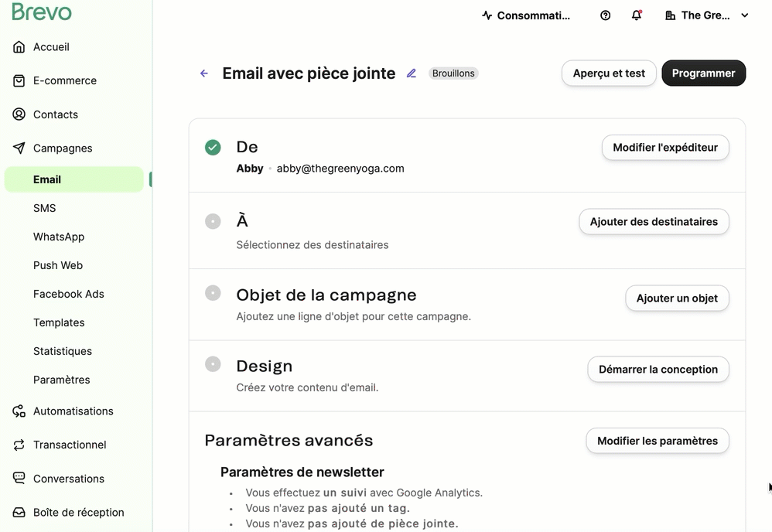Open Contacts section
This screenshot has height=532, width=772.
pyautogui.click(x=56, y=114)
